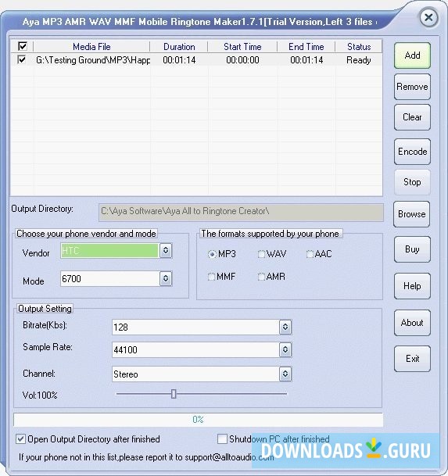Screen dimensions: 448x476
Task: Open the Buy dialog
Action: tap(412, 249)
